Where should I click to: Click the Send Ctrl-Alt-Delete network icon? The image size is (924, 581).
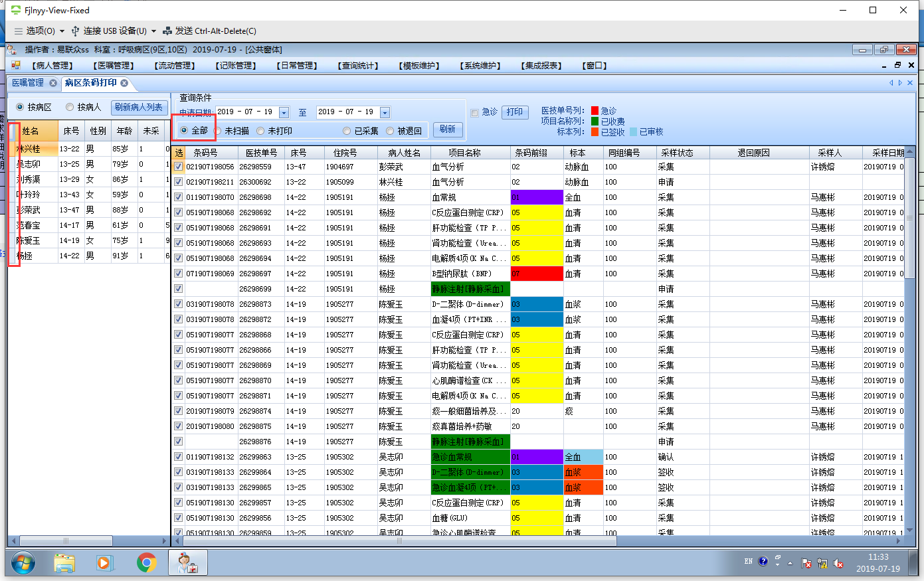[x=167, y=31]
